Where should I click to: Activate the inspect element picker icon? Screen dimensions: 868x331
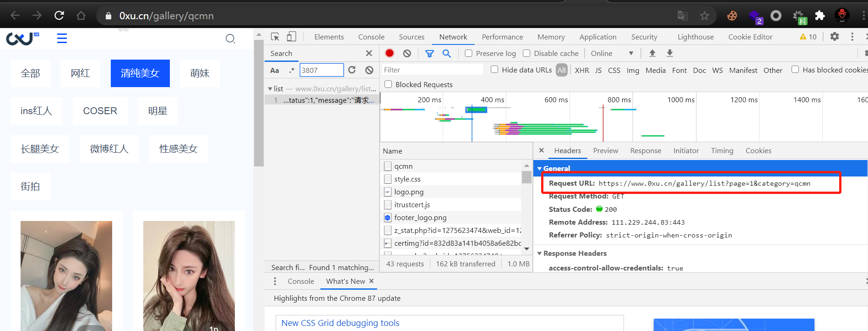(x=275, y=37)
